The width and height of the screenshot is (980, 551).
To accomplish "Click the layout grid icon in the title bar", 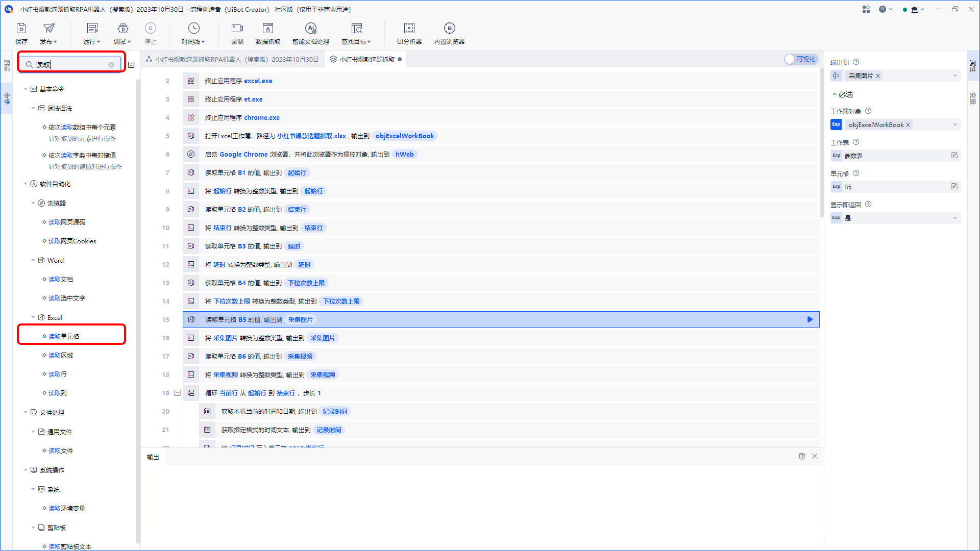I will coord(866,9).
